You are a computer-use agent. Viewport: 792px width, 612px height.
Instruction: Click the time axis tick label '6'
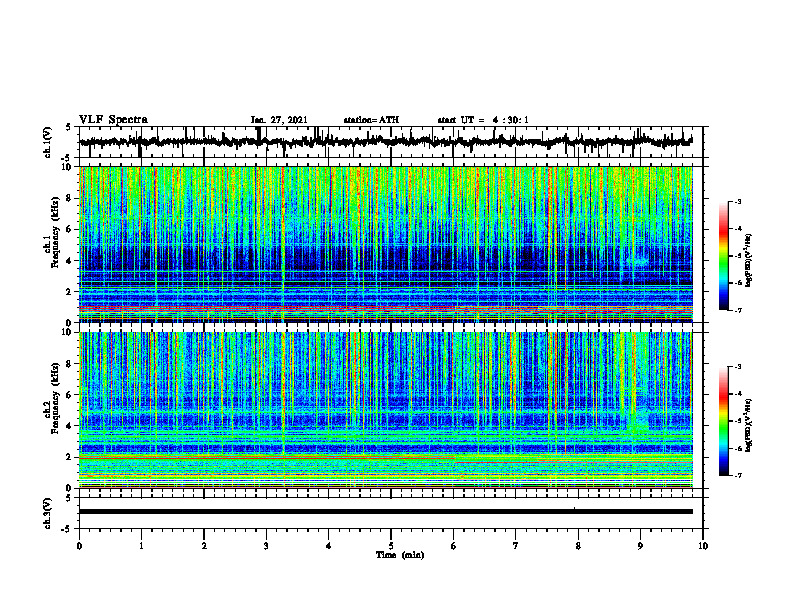click(x=453, y=546)
